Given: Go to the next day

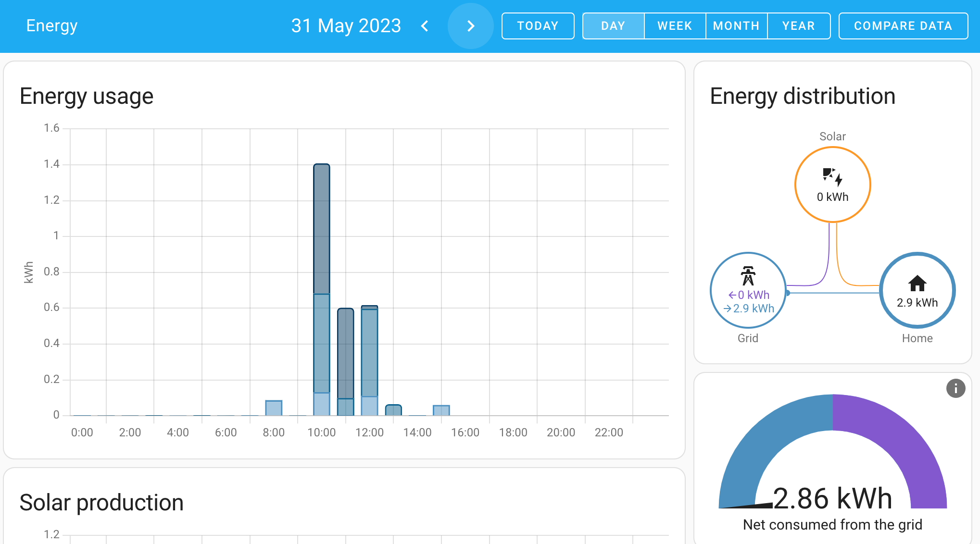Looking at the screenshot, I should [x=470, y=26].
